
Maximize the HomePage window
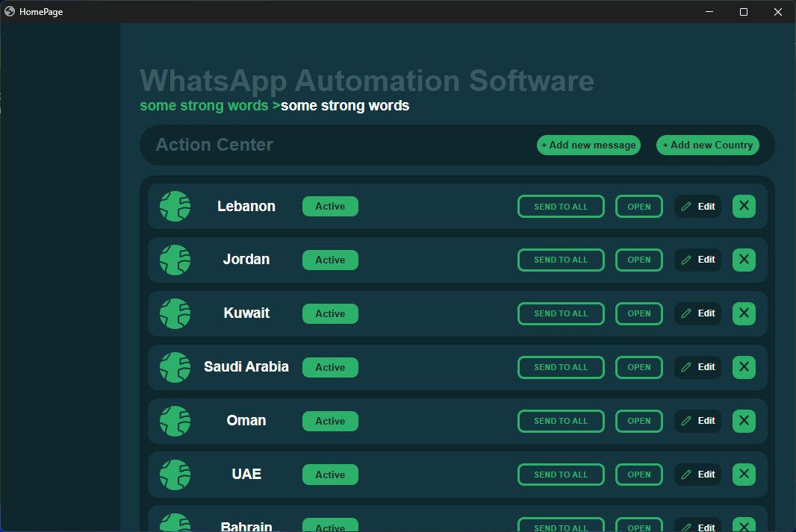744,12
